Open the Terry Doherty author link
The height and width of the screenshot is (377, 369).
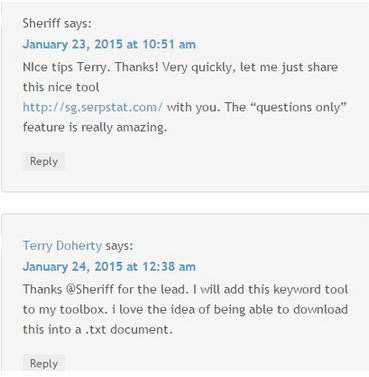coord(62,246)
